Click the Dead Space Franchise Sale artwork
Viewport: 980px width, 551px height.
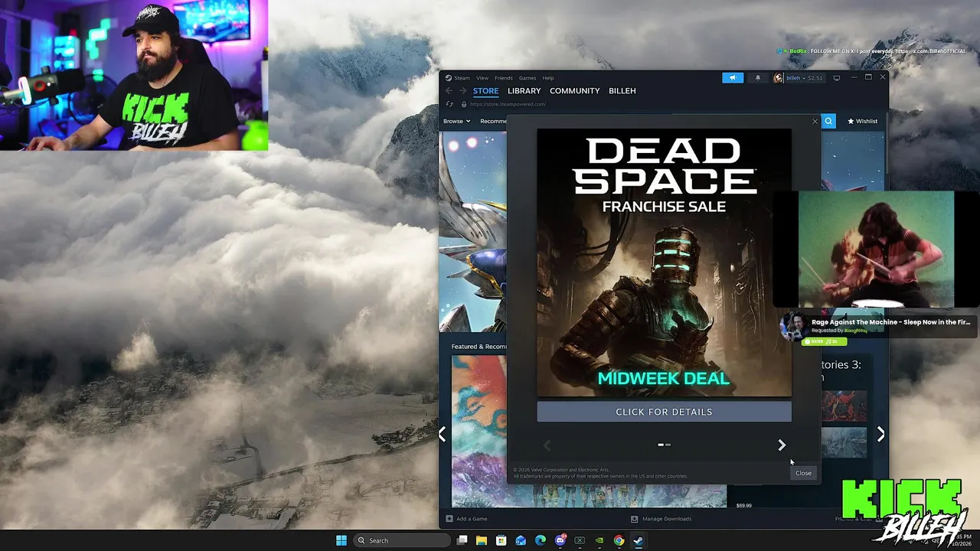coord(664,262)
